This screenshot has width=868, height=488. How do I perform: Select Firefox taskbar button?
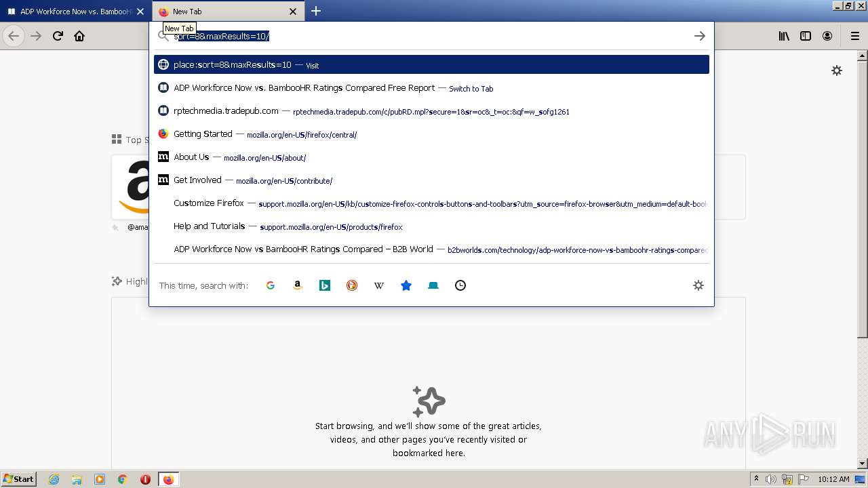pyautogui.click(x=168, y=479)
